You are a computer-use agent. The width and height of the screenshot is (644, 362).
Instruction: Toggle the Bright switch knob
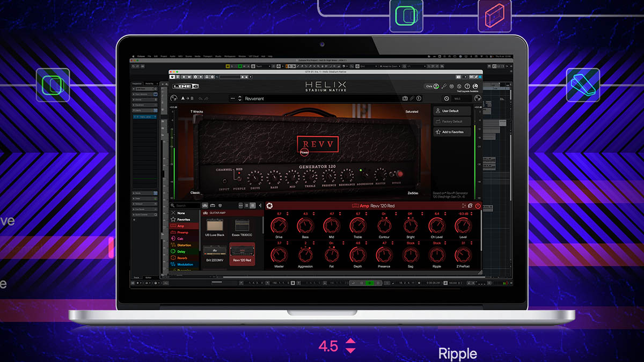tap(411, 226)
